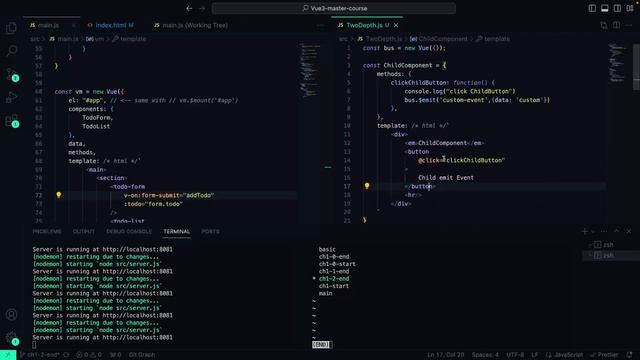Change end of line sequence LF

pos(535,355)
